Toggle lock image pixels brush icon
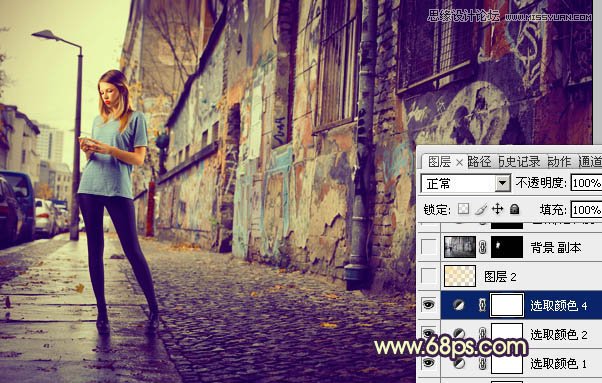The image size is (602, 383). pos(481,209)
